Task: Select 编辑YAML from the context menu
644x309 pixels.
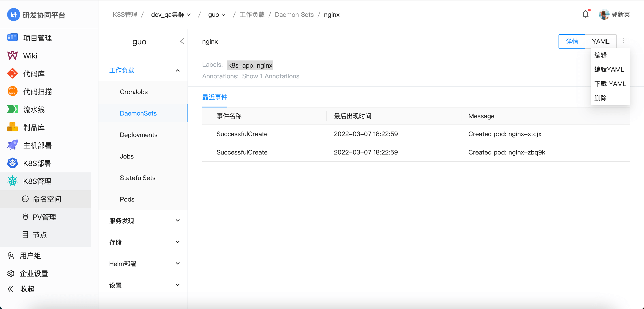Action: click(x=609, y=69)
